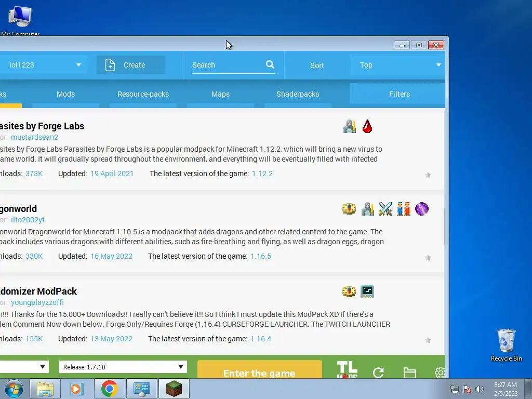The height and width of the screenshot is (399, 532).
Task: Click Enter the game button
Action: coord(260,370)
